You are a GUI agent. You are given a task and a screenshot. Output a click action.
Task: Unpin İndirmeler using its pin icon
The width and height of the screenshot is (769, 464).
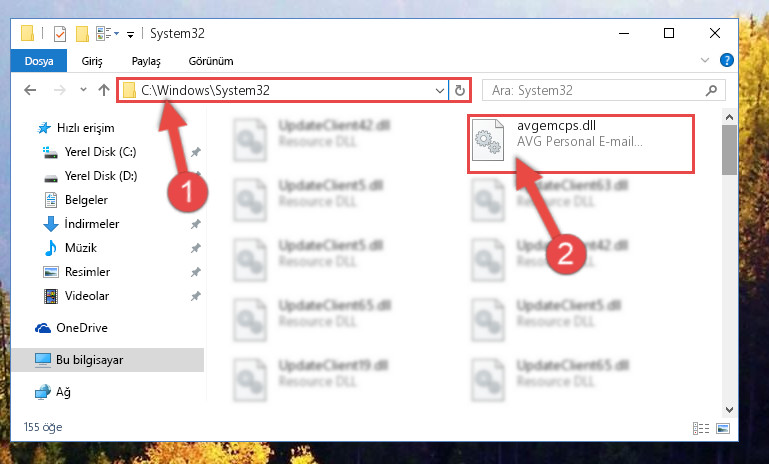[x=195, y=224]
